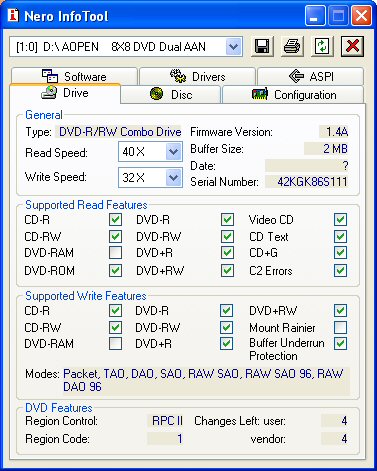Click the vendor changes left value 4
Viewport: 377px width, 471px height.
(x=335, y=439)
